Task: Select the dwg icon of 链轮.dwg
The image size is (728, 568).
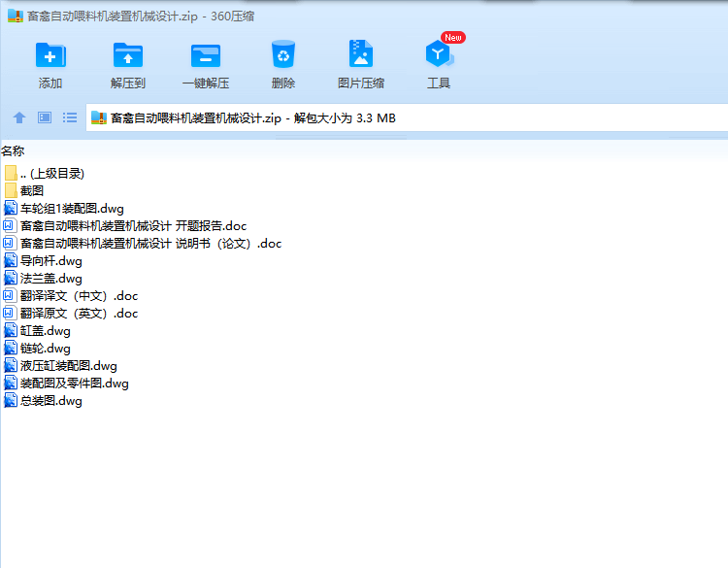Action: (11, 348)
